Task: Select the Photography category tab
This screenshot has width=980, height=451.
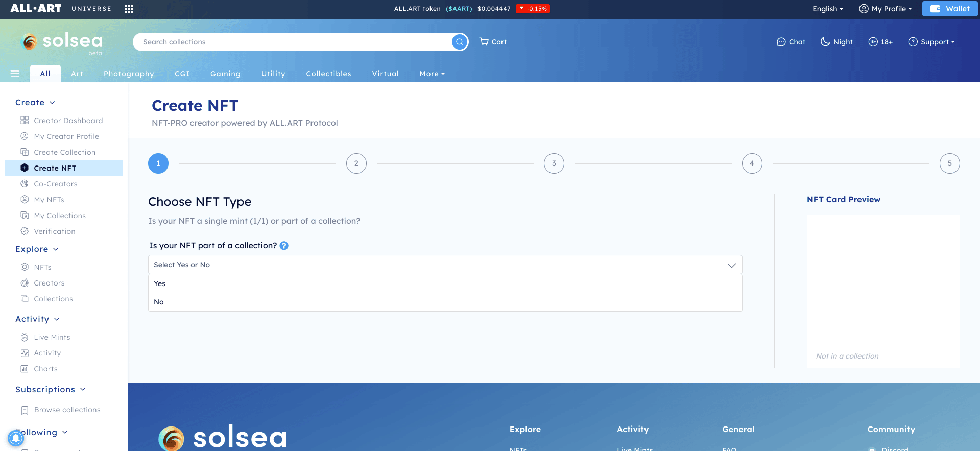Action: [129, 74]
